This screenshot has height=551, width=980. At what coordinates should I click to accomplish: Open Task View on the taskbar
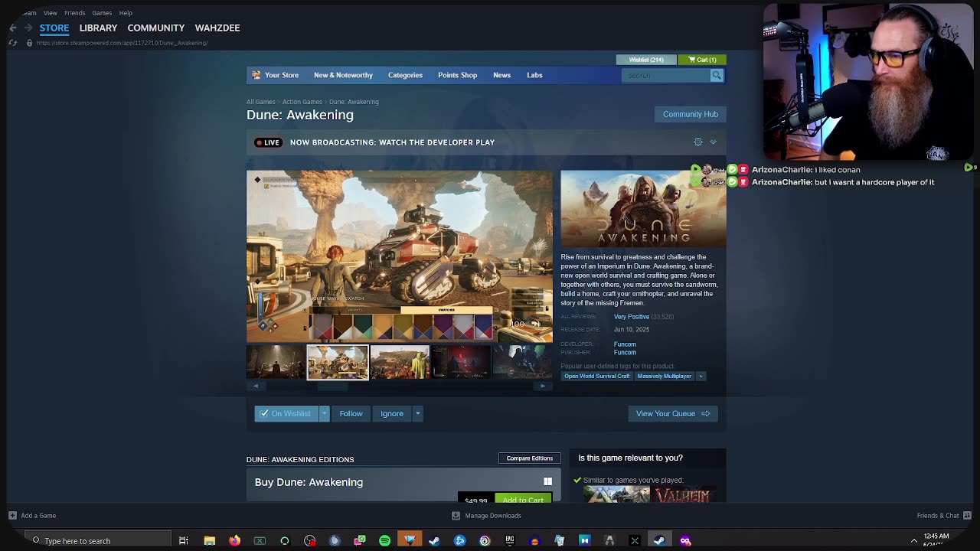tap(184, 541)
